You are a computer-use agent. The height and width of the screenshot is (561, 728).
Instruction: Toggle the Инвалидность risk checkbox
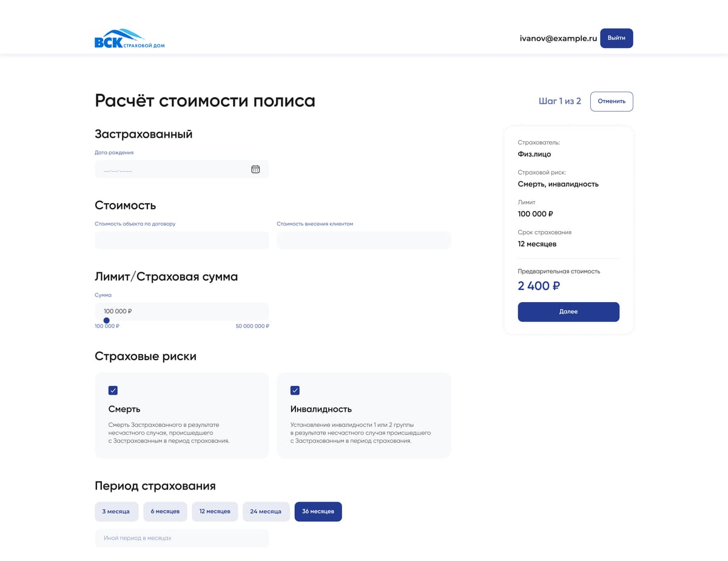[295, 391]
